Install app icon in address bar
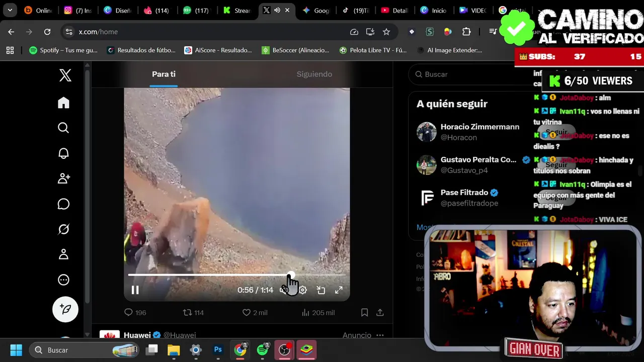Screen dimensions: 644x362 (370, 32)
